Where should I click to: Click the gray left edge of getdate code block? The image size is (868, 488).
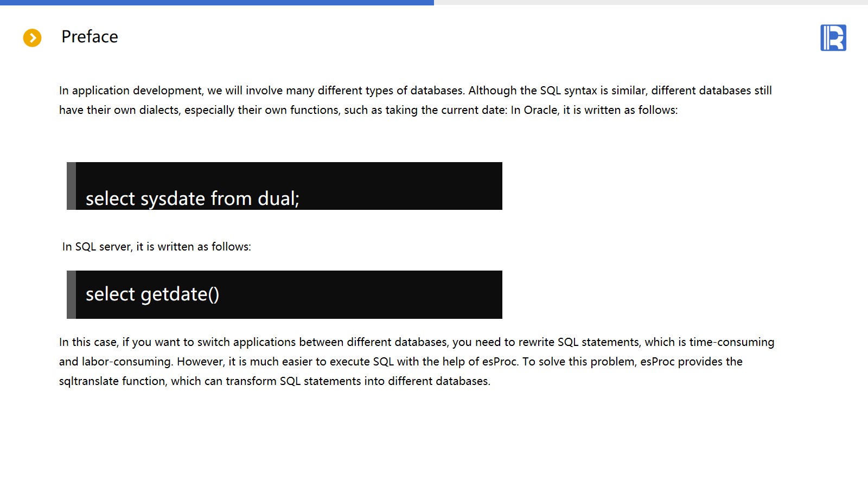pyautogui.click(x=71, y=294)
